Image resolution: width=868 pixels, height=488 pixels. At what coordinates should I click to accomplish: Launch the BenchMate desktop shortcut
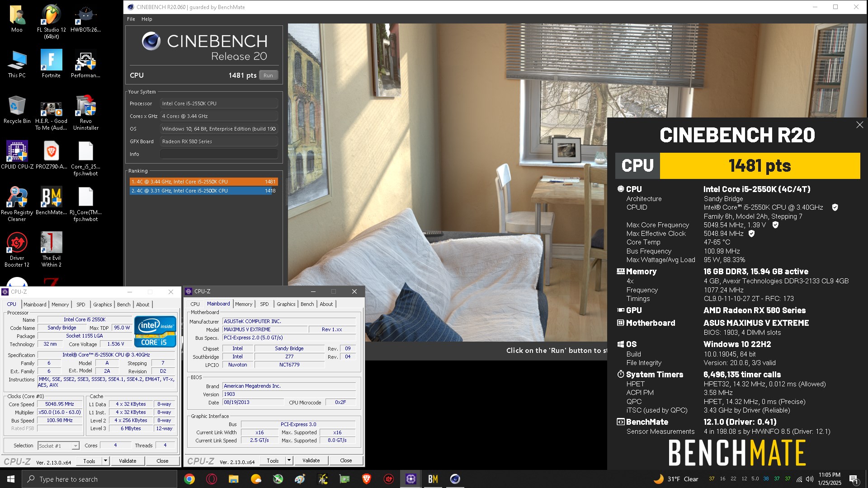tap(51, 201)
